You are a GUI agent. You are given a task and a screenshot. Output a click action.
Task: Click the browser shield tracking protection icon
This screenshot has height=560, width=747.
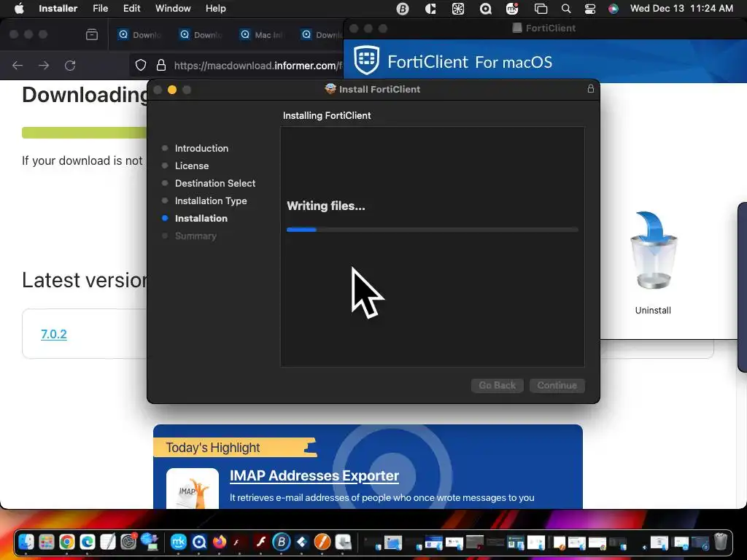pyautogui.click(x=141, y=65)
